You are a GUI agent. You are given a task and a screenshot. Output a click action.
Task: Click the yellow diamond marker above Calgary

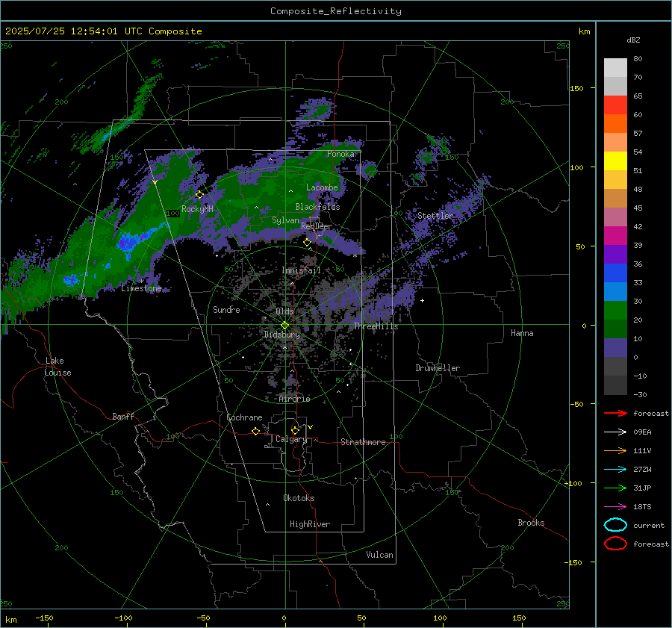coord(295,430)
